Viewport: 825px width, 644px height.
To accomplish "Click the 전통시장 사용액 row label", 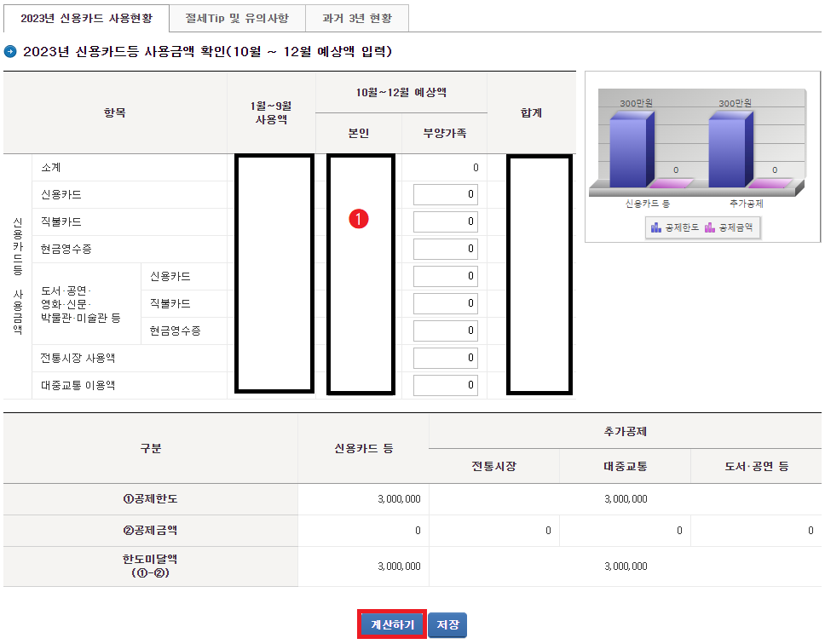I will tap(78, 358).
